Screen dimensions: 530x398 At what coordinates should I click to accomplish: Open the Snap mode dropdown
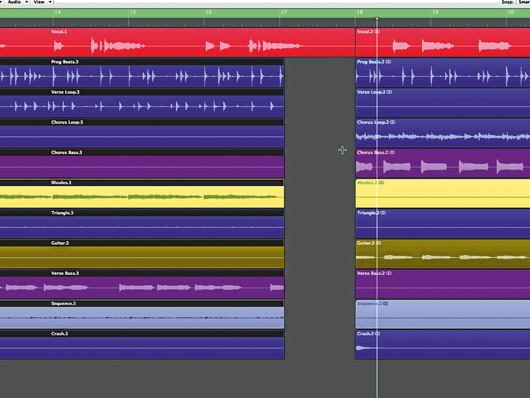525,2
